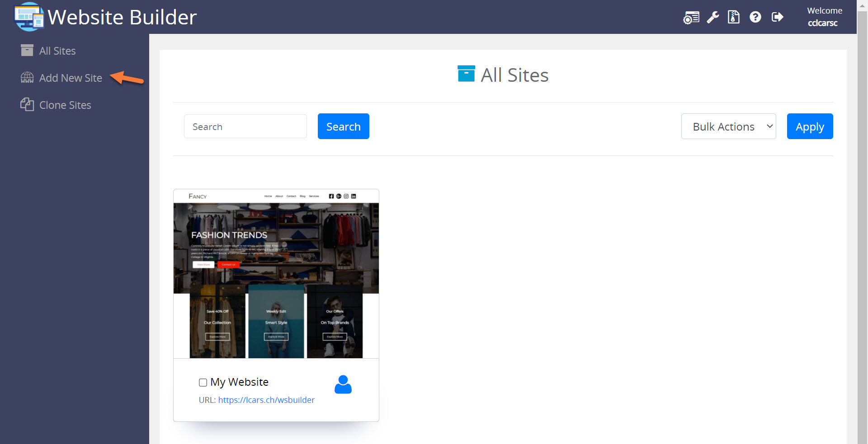Screen dimensions: 868x444
Task: Click the blue user icon on My Website
Action: [x=343, y=384]
